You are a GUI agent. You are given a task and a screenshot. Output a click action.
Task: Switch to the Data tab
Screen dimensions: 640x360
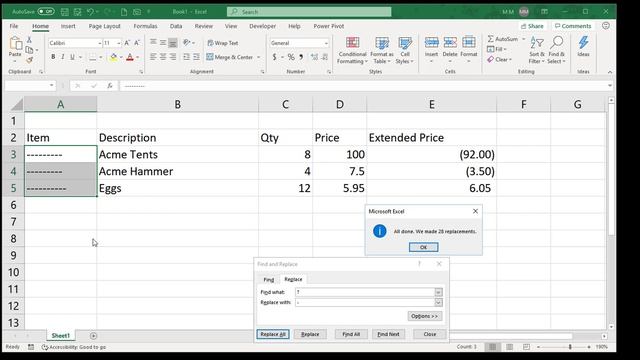pyautogui.click(x=176, y=26)
